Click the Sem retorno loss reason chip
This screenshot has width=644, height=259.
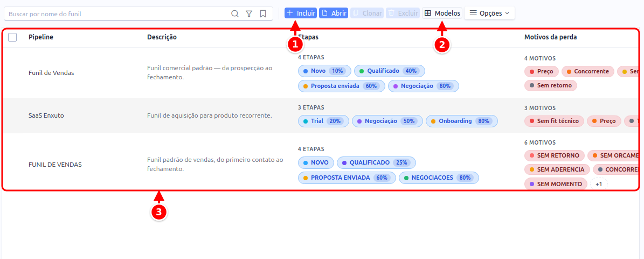click(x=551, y=85)
